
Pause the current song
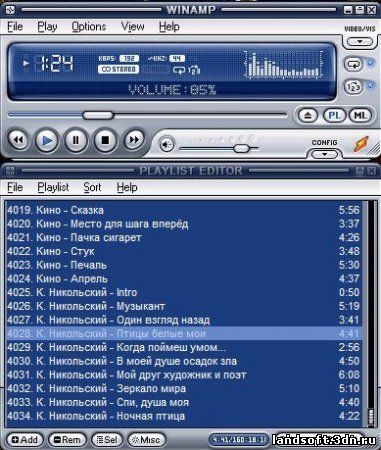click(76, 140)
